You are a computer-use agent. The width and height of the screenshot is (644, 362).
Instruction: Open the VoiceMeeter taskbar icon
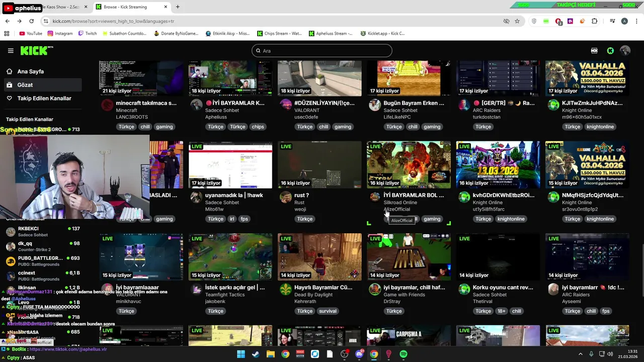tap(300, 354)
